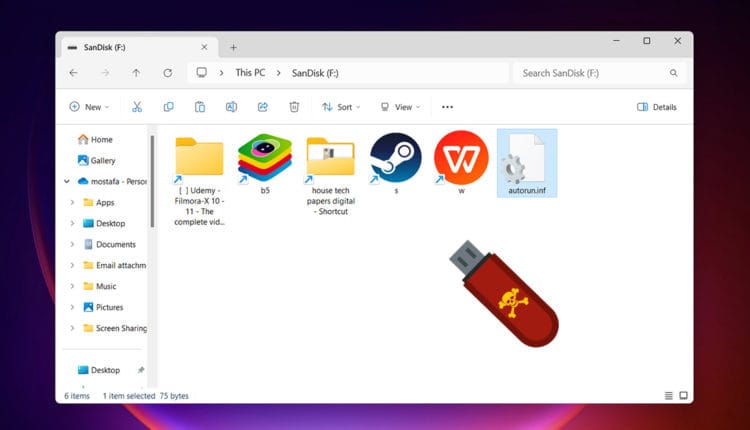Select the WPS Office shortcut w

pyautogui.click(x=461, y=163)
